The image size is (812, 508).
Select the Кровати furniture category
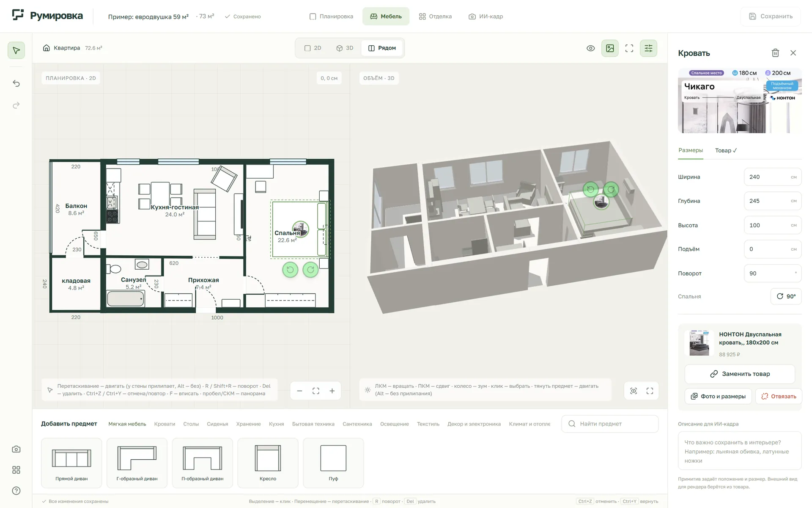(165, 424)
